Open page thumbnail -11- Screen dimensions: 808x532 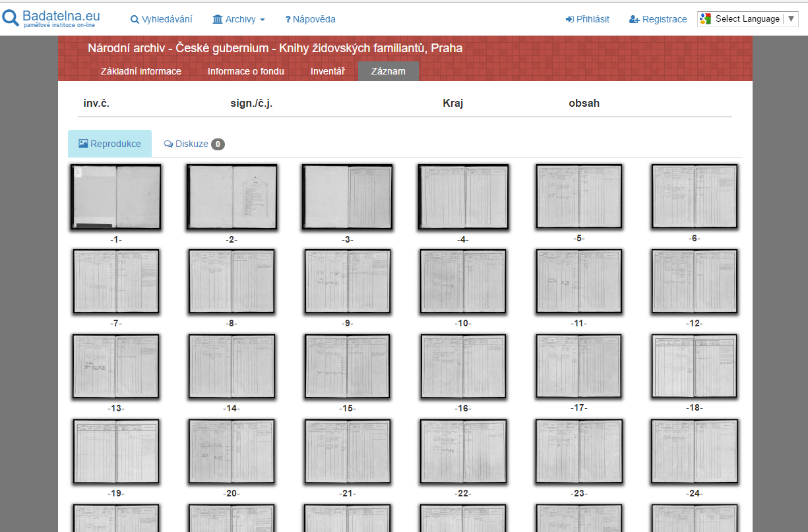point(579,281)
